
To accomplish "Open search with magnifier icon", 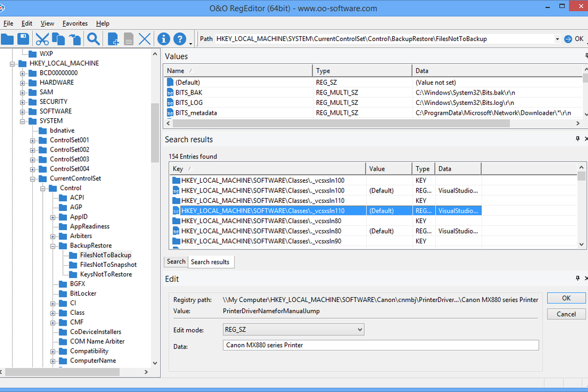I will pos(93,39).
